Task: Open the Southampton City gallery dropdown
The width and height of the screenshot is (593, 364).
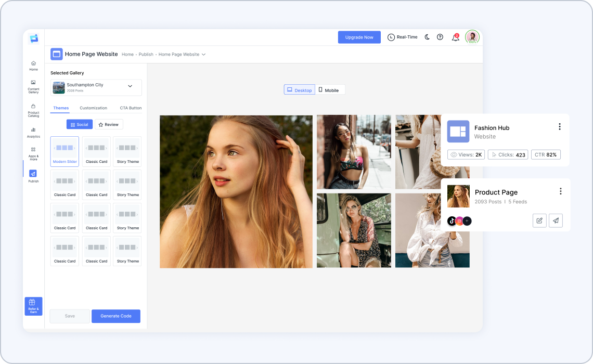Action: coord(96,87)
